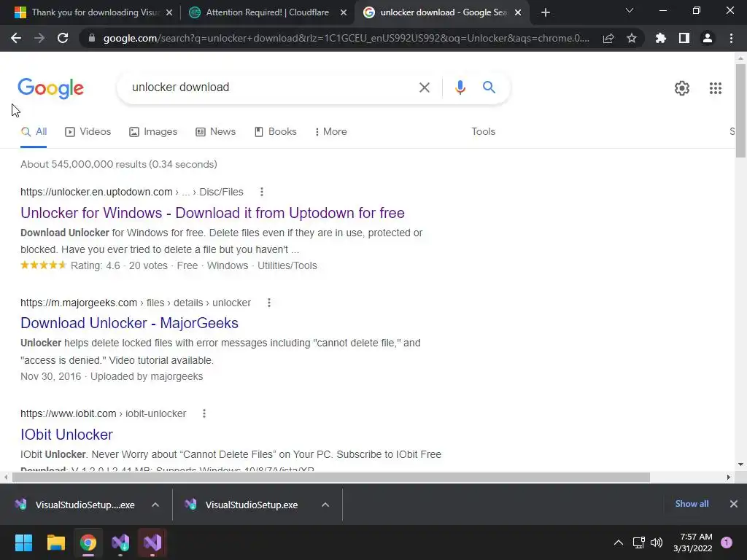Open the Extensions puzzle icon

click(x=661, y=38)
